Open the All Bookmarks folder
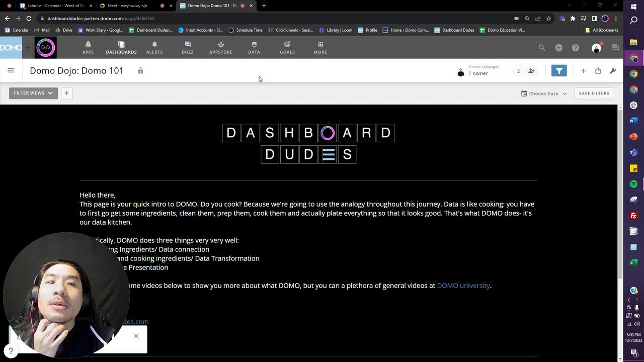644x362 pixels. 602,30
